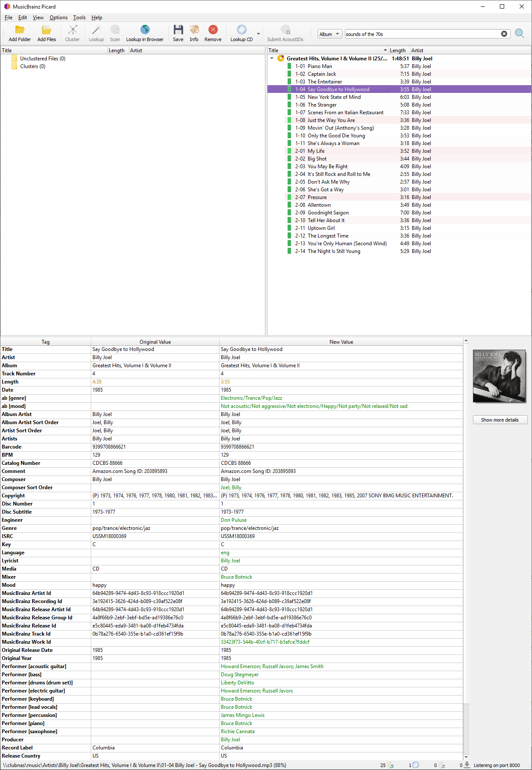
Task: Click the Tag column header
Action: pyautogui.click(x=45, y=342)
